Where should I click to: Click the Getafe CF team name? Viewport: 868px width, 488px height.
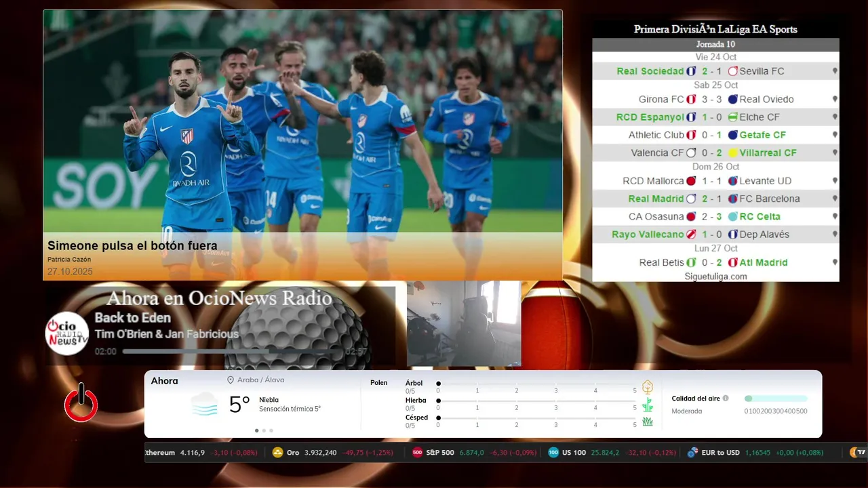[x=763, y=135]
